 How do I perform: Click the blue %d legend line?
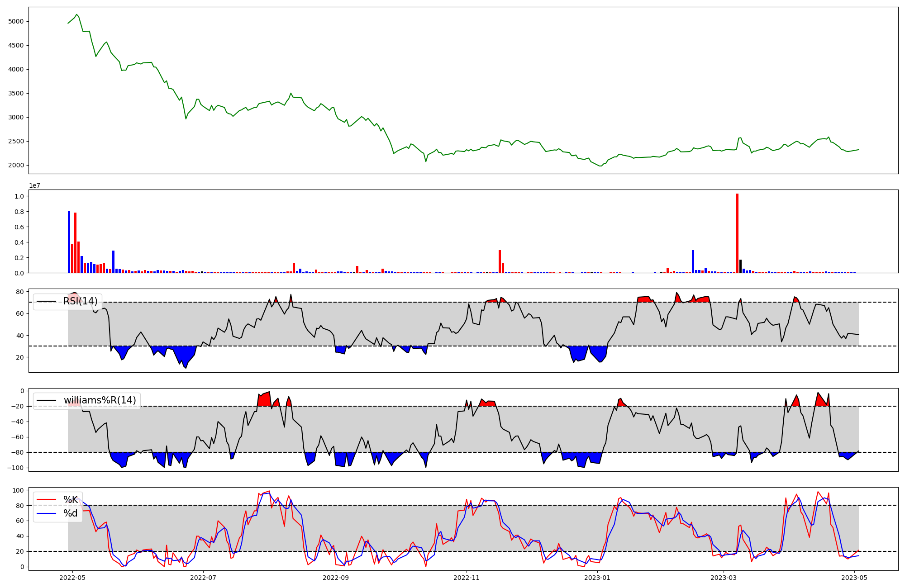pyautogui.click(x=46, y=513)
